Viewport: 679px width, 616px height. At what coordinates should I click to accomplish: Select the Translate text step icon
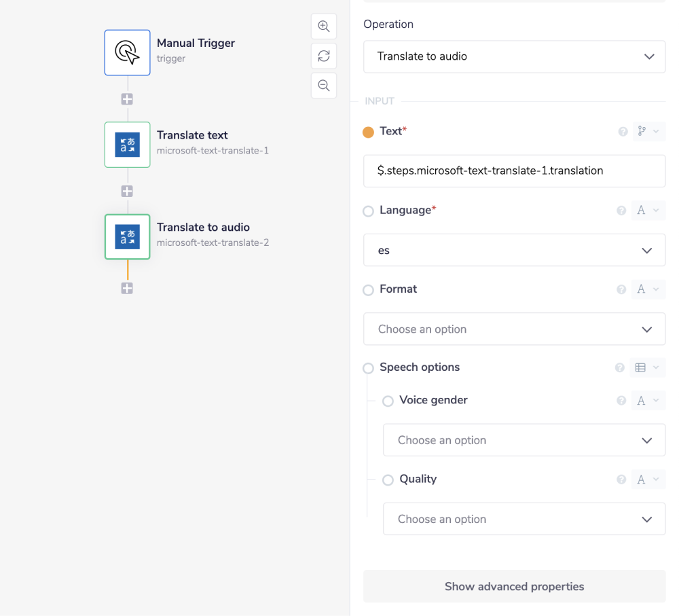click(x=127, y=145)
